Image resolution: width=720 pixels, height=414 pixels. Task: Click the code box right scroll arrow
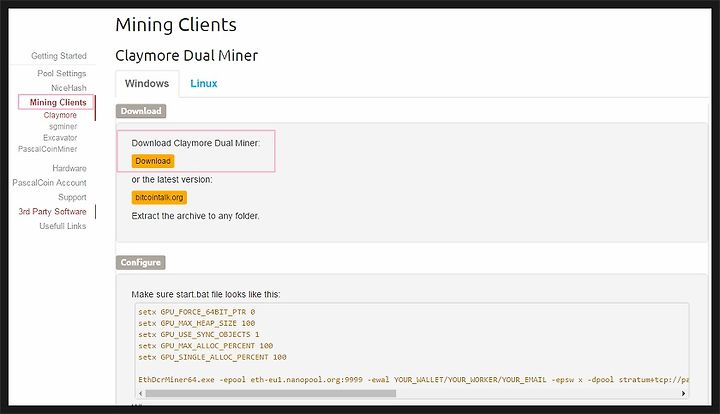pyautogui.click(x=683, y=393)
